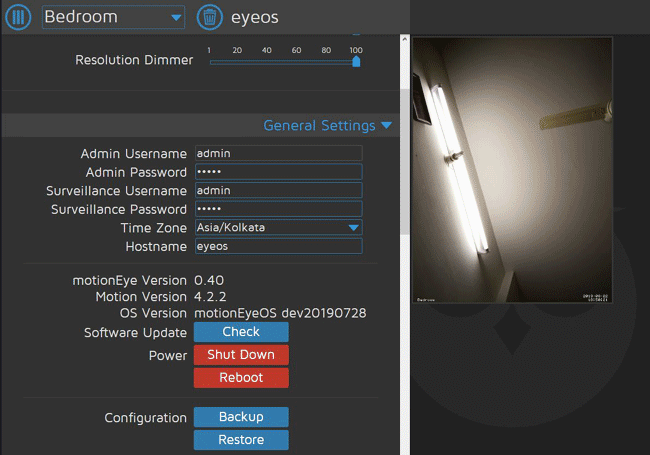
Task: Click the Shut Down button
Action: (241, 355)
